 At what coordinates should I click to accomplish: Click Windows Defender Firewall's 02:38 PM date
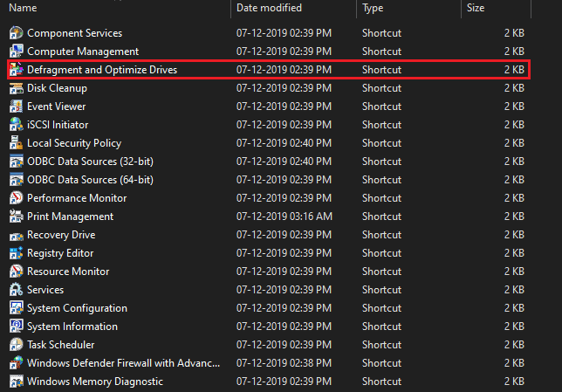click(284, 363)
